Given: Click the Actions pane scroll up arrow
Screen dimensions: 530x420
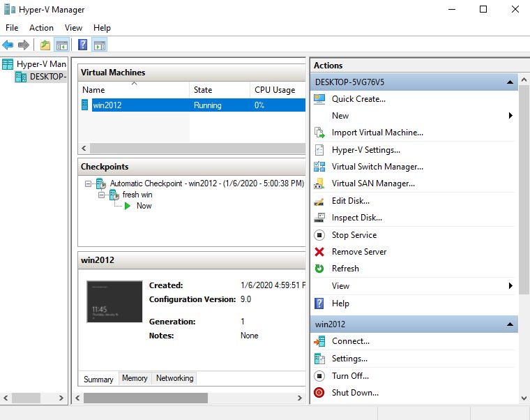Looking at the screenshot, I should pyautogui.click(x=524, y=80).
